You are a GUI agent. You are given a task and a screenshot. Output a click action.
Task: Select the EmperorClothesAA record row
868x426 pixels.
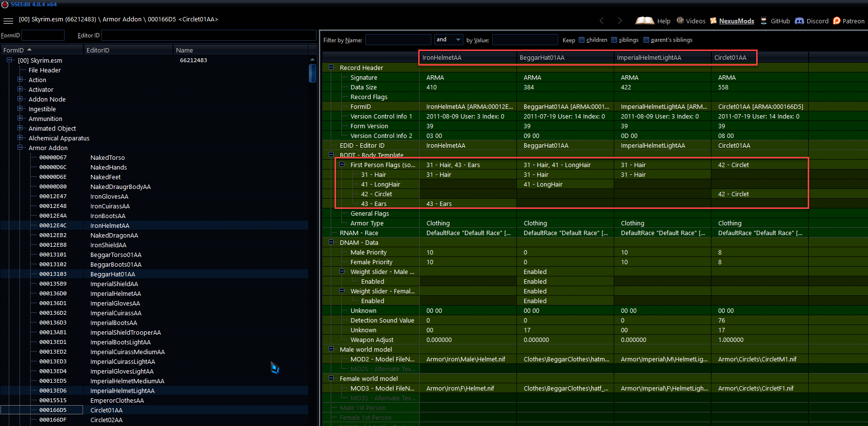[154, 400]
